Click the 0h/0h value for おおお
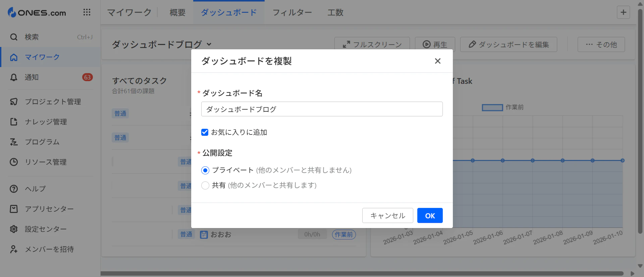Viewport: 644px width, 277px height. [x=312, y=235]
